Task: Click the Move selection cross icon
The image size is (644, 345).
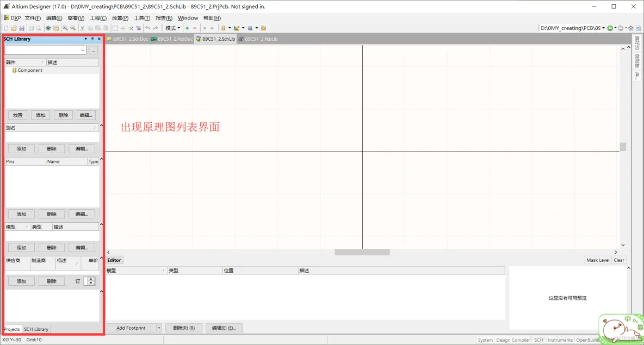Action: tap(123, 28)
